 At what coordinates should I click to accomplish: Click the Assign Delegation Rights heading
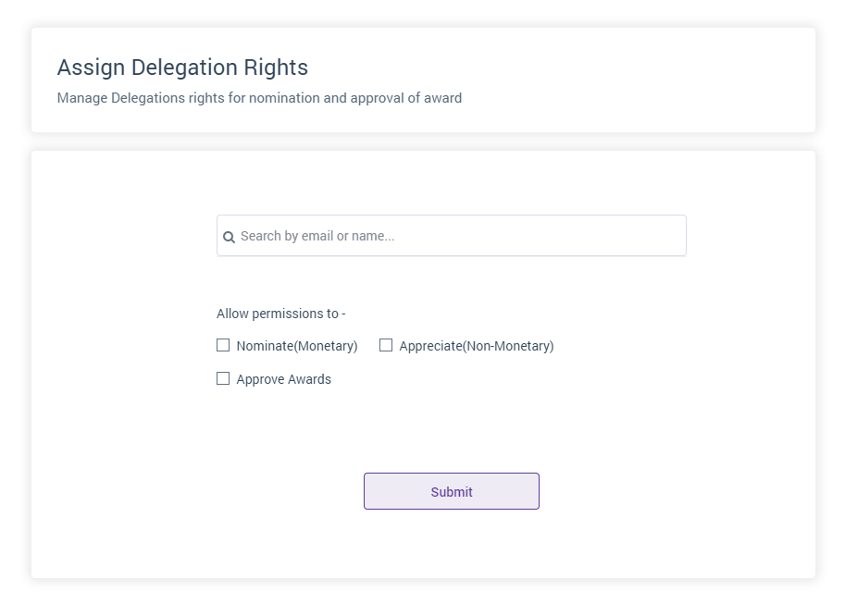tap(182, 68)
